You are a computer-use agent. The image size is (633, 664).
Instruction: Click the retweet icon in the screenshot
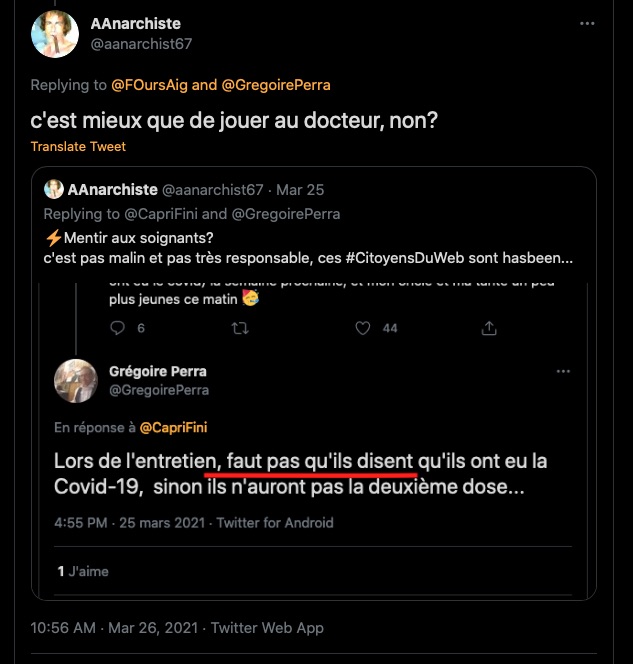[241, 328]
